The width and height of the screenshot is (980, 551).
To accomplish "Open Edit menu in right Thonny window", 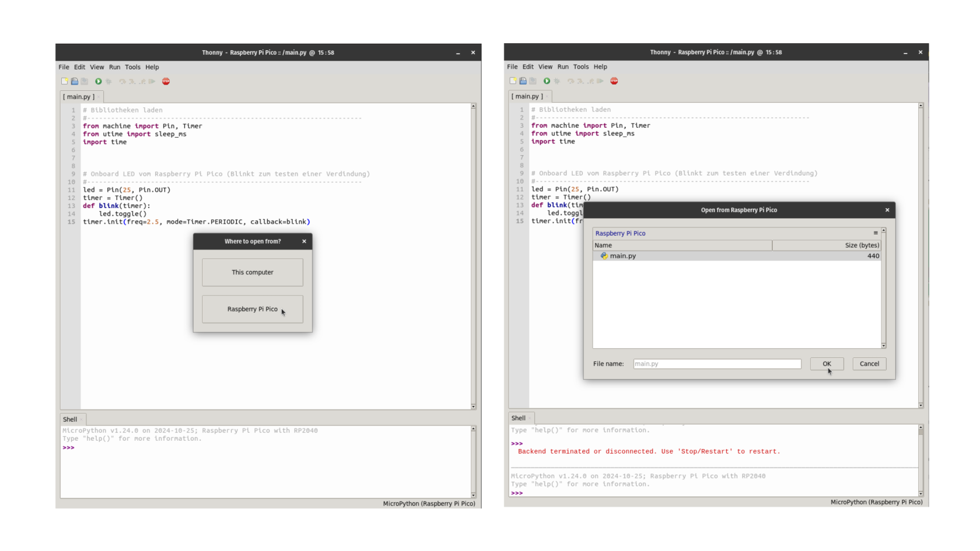I will [x=528, y=66].
